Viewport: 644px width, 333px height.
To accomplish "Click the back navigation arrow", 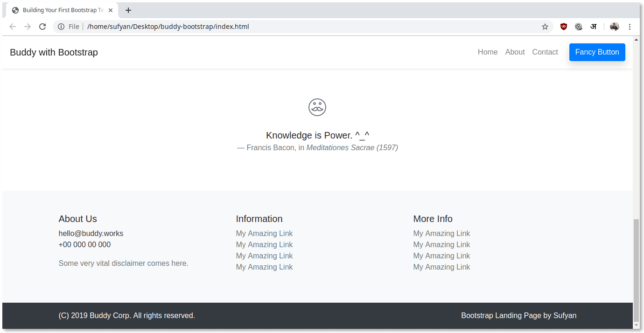I will (x=12, y=27).
